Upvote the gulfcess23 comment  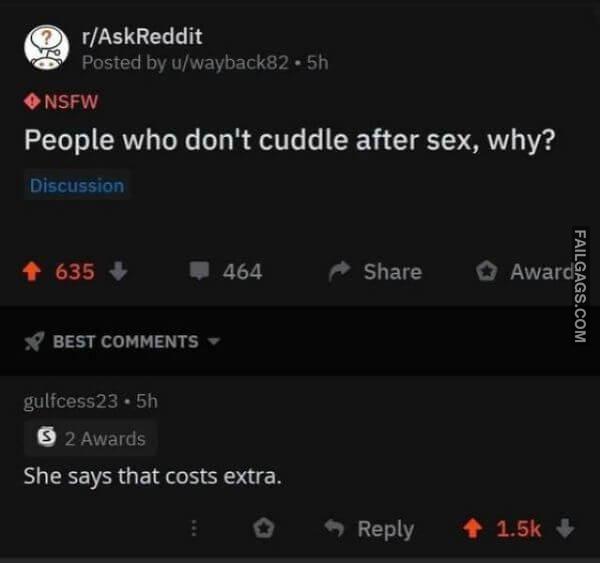tap(473, 529)
